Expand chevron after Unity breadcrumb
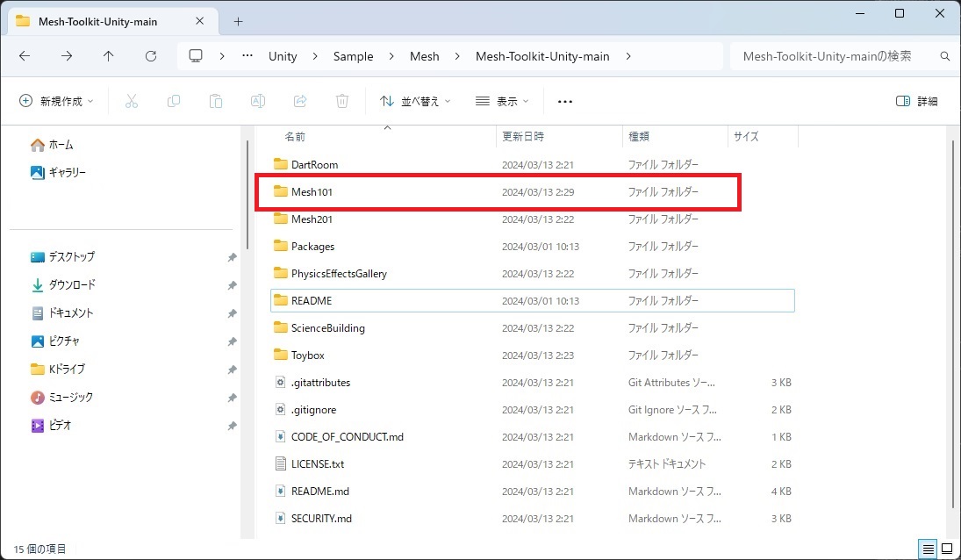The image size is (961, 560). [x=315, y=56]
